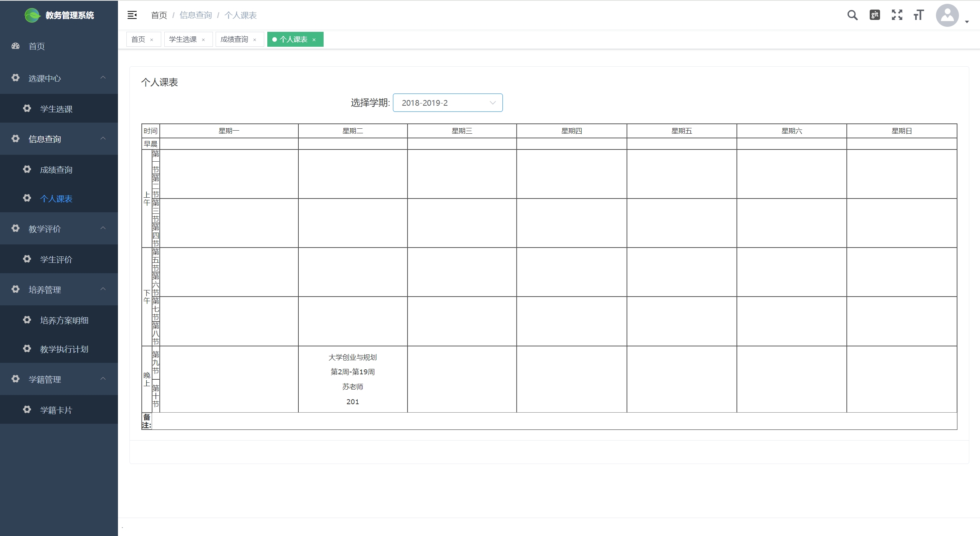
Task: Collapse sidebar with hamburger icon
Action: click(x=132, y=15)
